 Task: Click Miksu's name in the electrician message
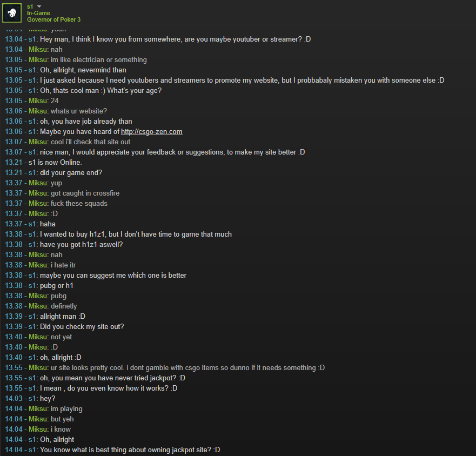click(38, 60)
